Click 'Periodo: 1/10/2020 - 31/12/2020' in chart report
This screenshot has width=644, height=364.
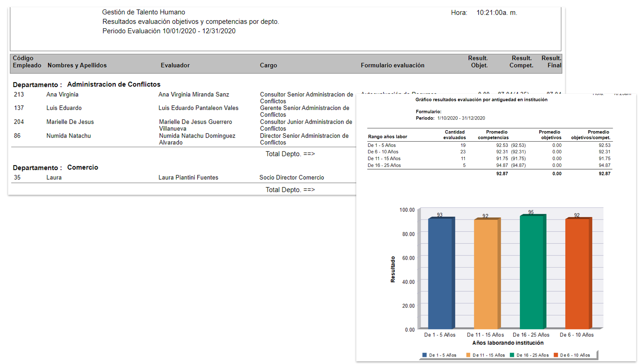click(x=450, y=118)
